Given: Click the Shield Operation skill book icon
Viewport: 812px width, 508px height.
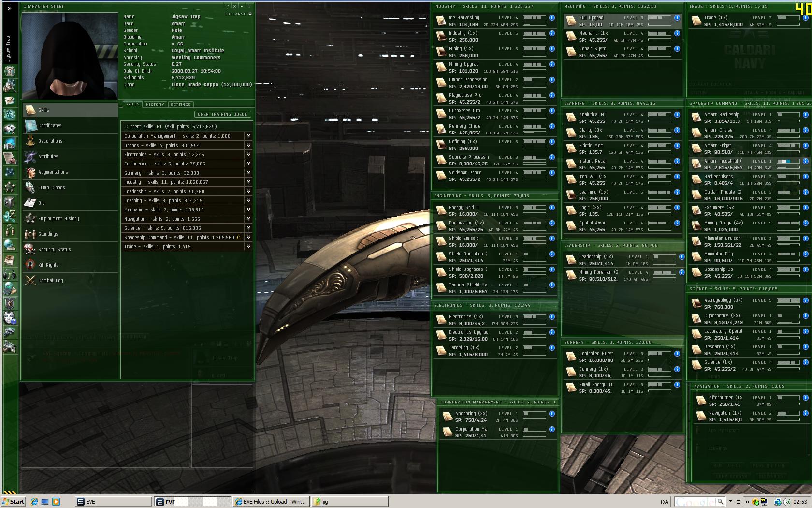Looking at the screenshot, I should pyautogui.click(x=441, y=257).
